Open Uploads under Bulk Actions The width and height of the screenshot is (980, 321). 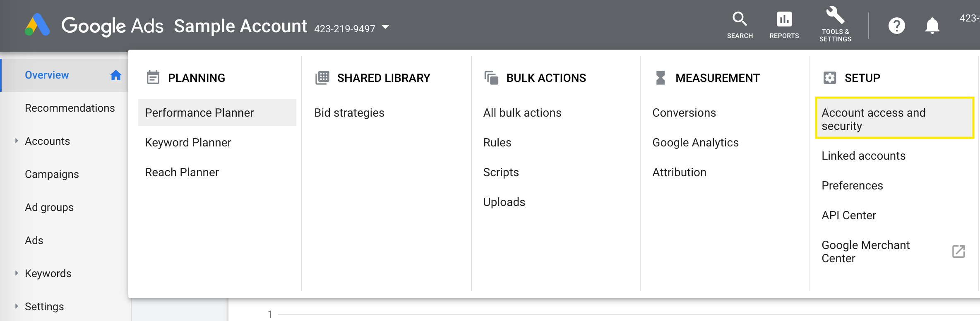[x=504, y=202]
